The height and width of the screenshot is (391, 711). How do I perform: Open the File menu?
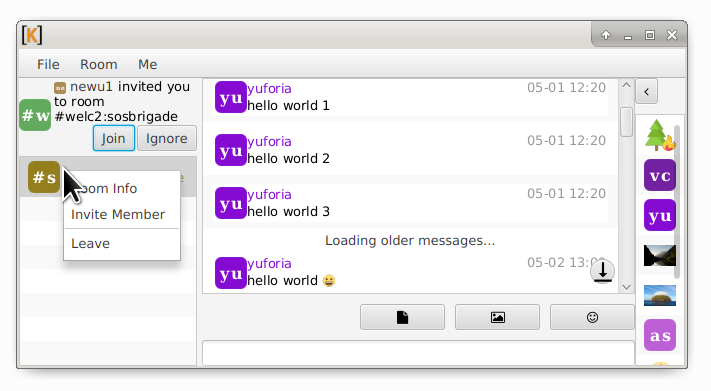pos(48,64)
